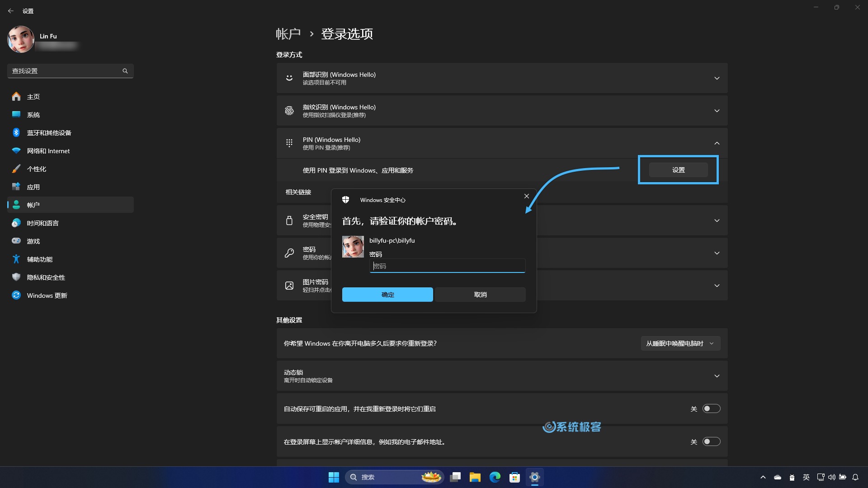This screenshot has height=488, width=868.
Task: Open Microsoft Store from the taskbar
Action: tap(514, 477)
